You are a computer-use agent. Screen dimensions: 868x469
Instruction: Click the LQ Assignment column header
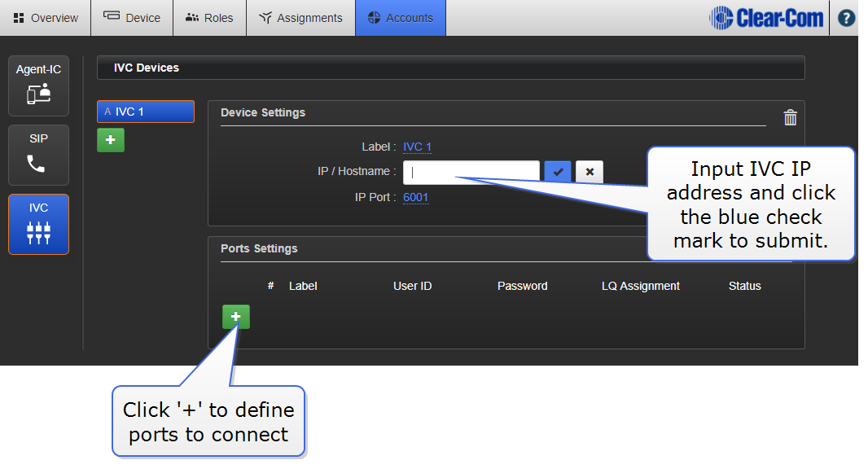point(640,286)
